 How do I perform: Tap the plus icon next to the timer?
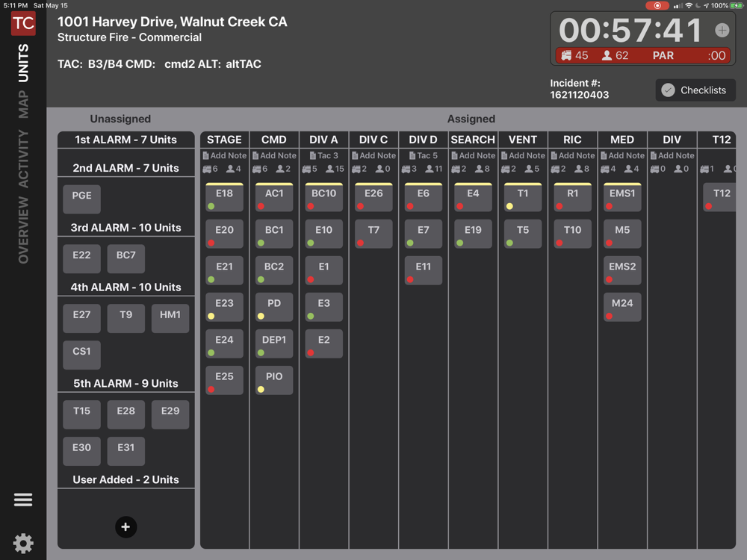coord(722,30)
